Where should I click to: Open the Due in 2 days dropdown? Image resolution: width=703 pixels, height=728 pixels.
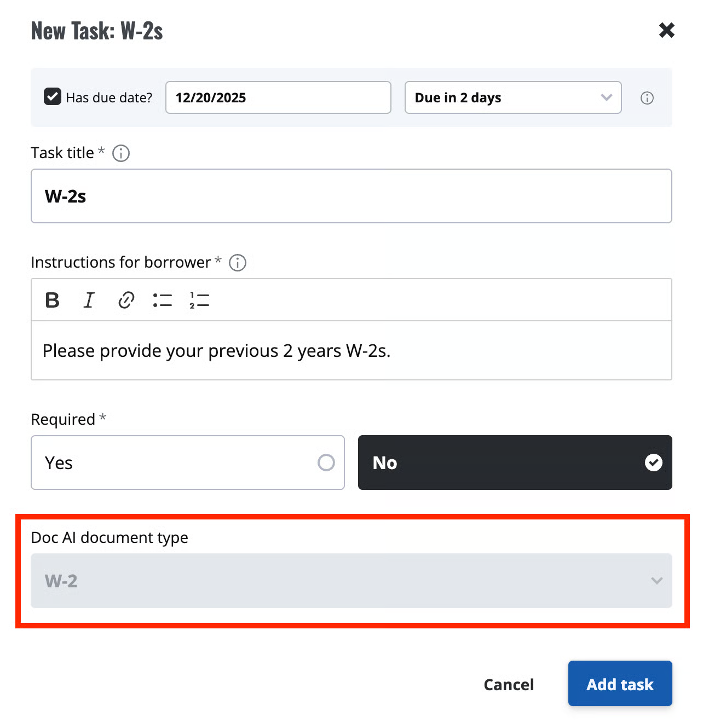512,97
